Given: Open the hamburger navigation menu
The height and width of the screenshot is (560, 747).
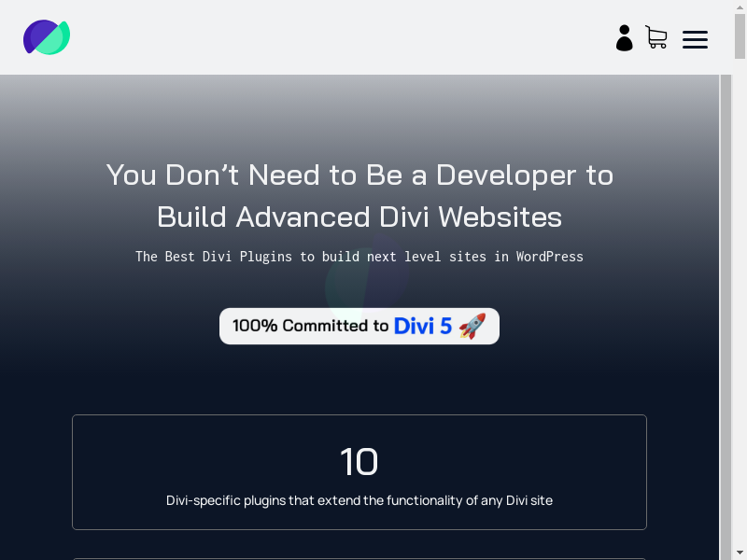Looking at the screenshot, I should tap(695, 39).
